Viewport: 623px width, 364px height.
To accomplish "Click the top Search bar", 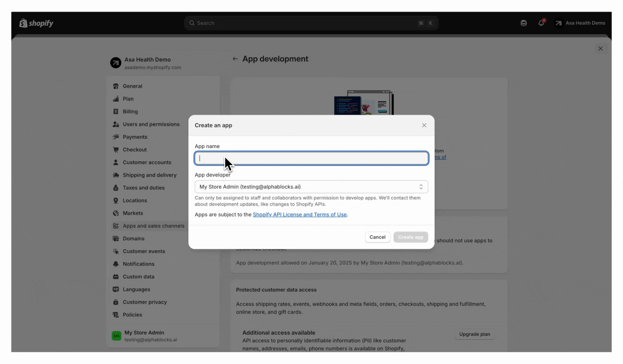I will coord(311,23).
